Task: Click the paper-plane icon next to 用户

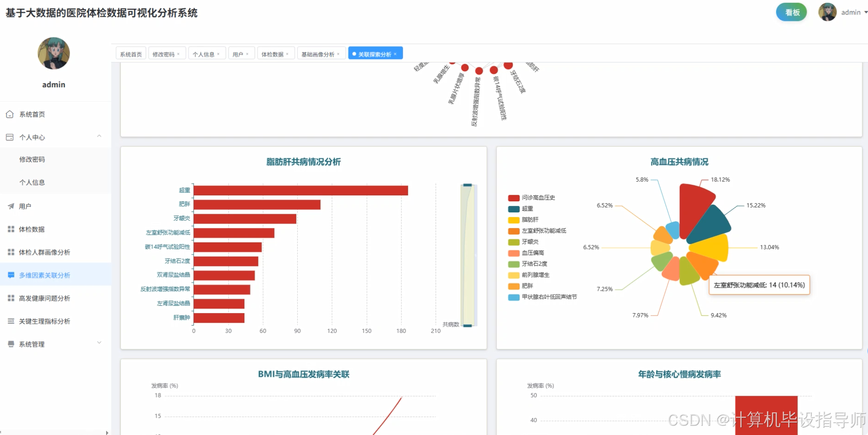Action: pyautogui.click(x=11, y=206)
